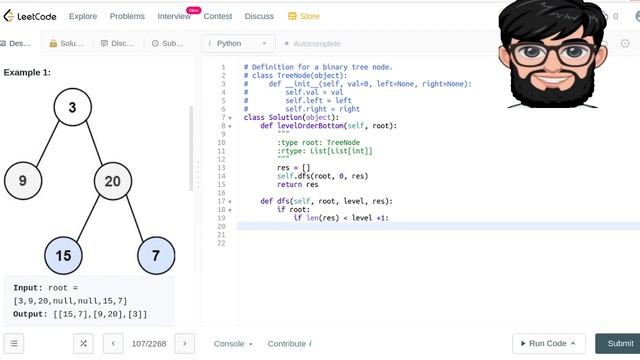Toggle the Autocomplete option

[312, 44]
